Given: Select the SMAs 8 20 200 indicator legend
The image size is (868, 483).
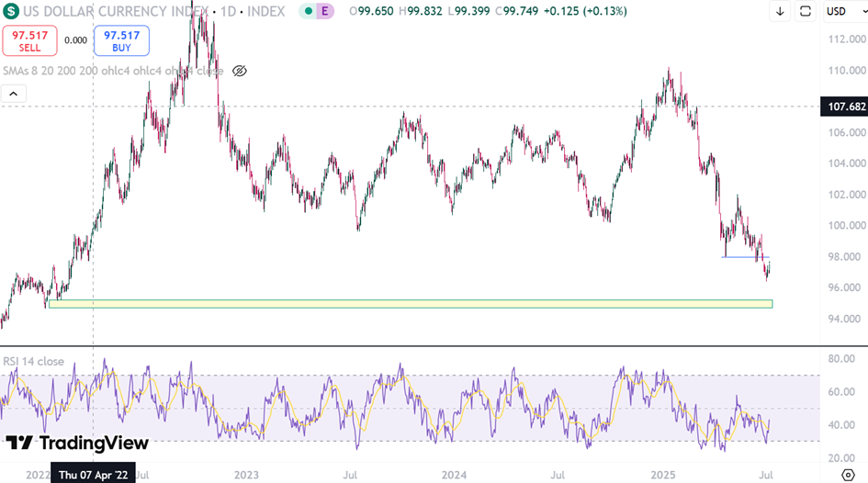Looking at the screenshot, I should 113,71.
